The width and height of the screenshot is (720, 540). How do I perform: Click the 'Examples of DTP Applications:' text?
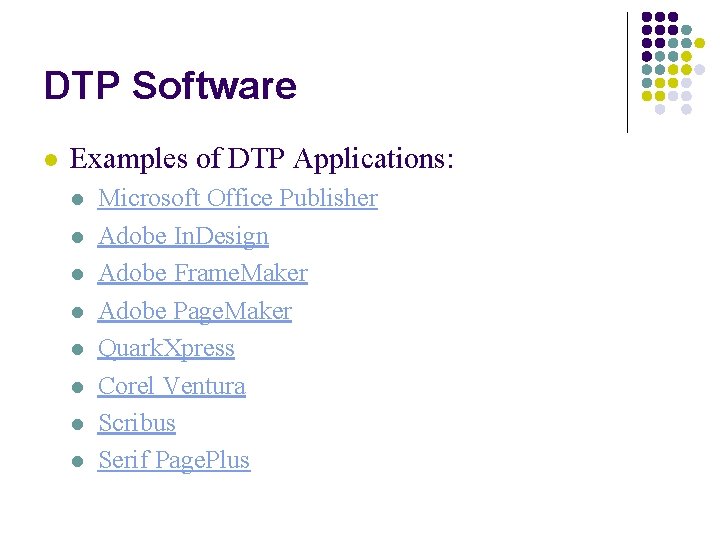click(x=261, y=159)
